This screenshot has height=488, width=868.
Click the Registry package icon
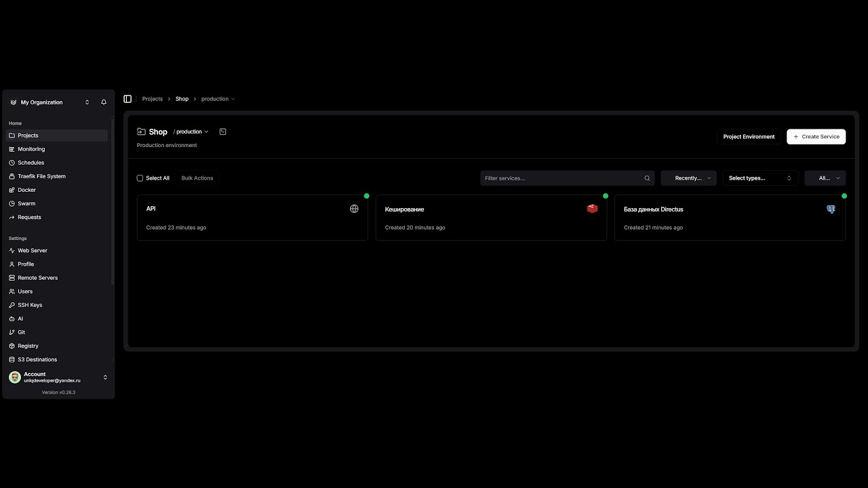pyautogui.click(x=12, y=346)
